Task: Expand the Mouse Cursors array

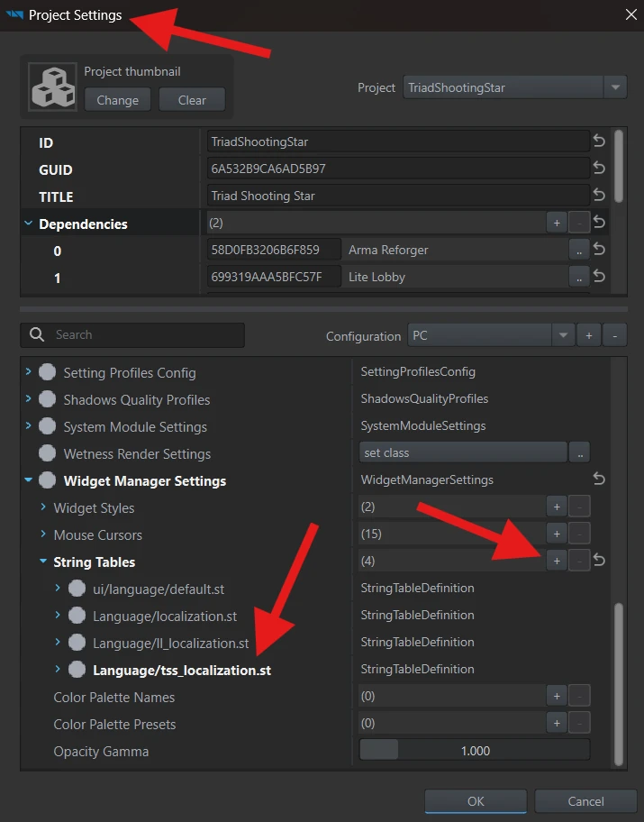Action: point(43,534)
